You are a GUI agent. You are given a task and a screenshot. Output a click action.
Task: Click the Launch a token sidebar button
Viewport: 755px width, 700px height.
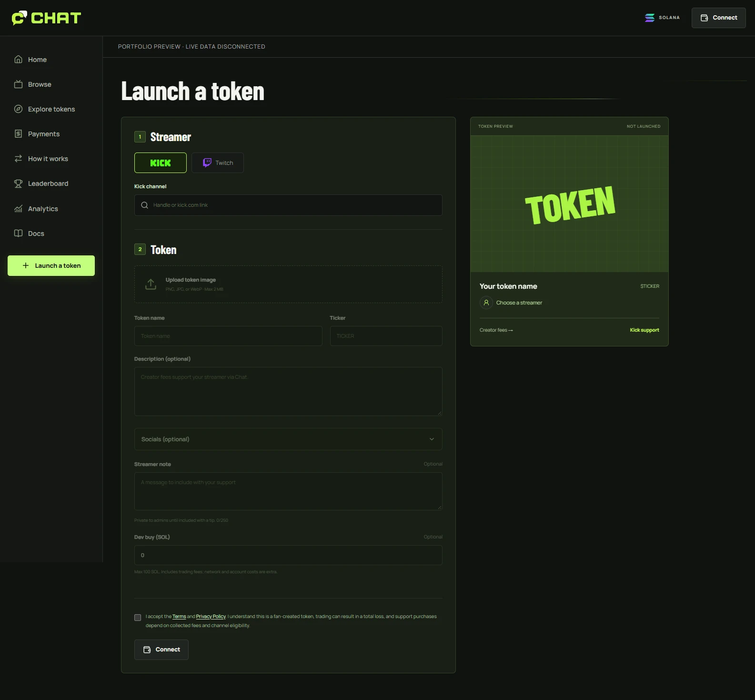pyautogui.click(x=51, y=265)
